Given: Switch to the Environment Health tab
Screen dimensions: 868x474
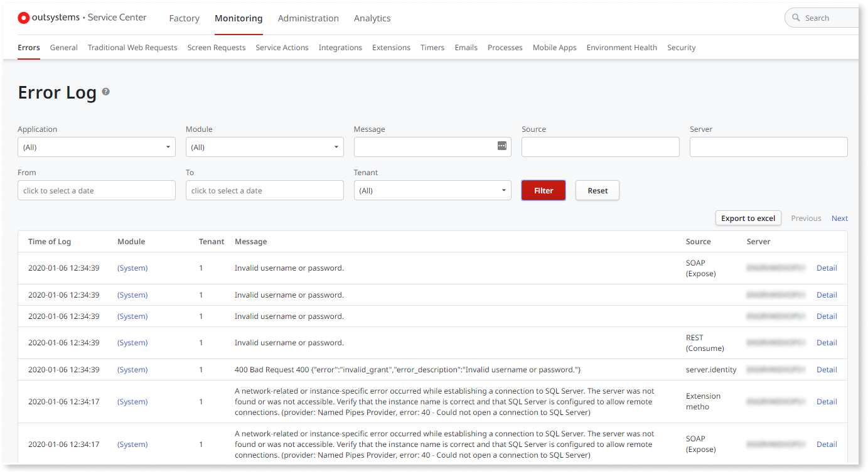Looking at the screenshot, I should [621, 47].
